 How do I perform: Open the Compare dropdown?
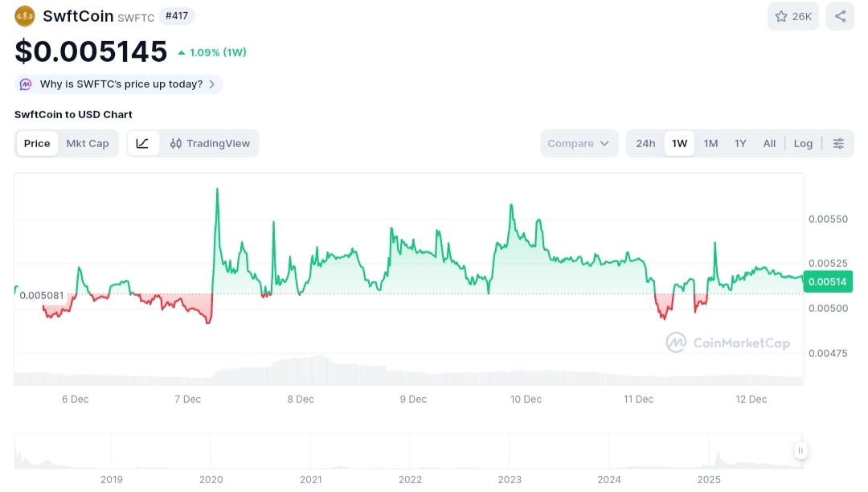(579, 143)
